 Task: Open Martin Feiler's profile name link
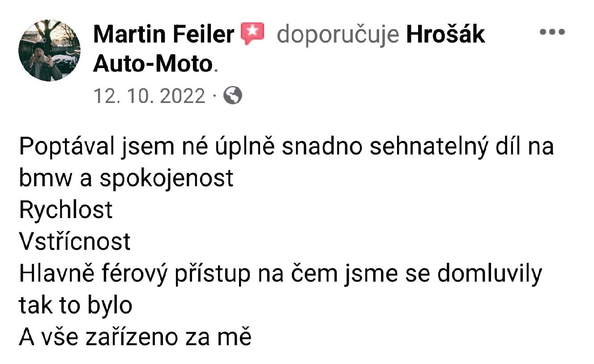point(163,34)
